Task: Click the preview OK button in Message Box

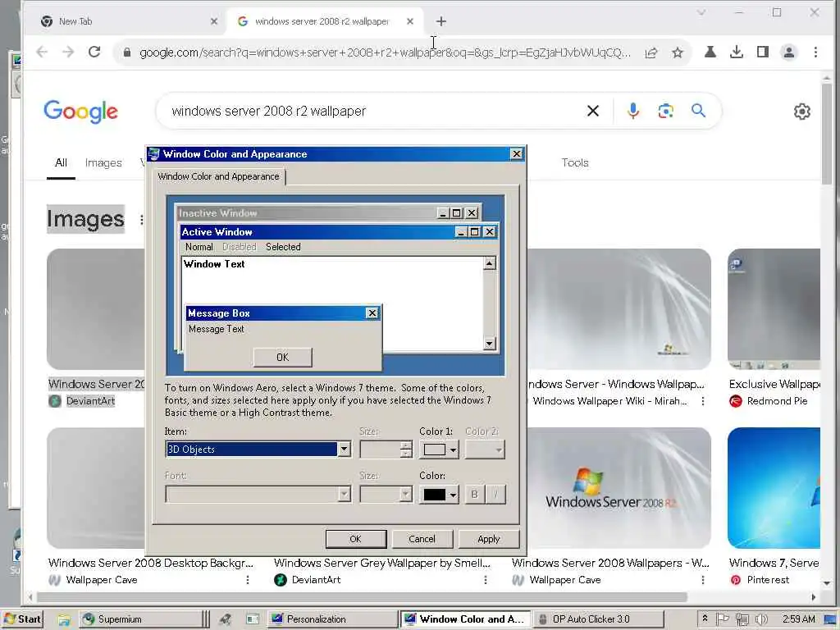Action: point(283,358)
